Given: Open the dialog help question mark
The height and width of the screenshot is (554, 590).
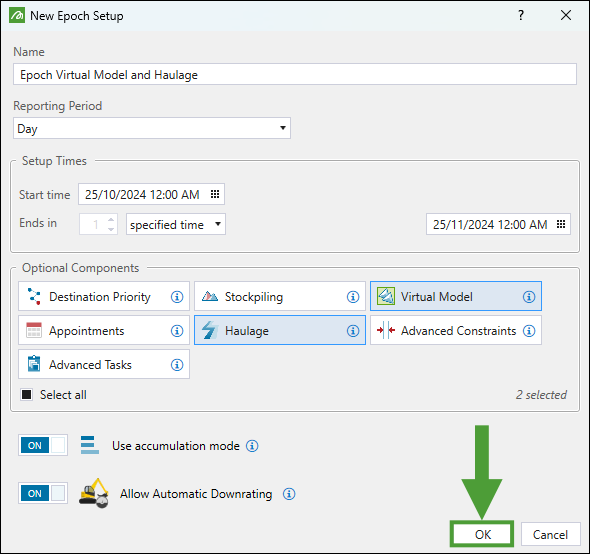Looking at the screenshot, I should click(521, 15).
